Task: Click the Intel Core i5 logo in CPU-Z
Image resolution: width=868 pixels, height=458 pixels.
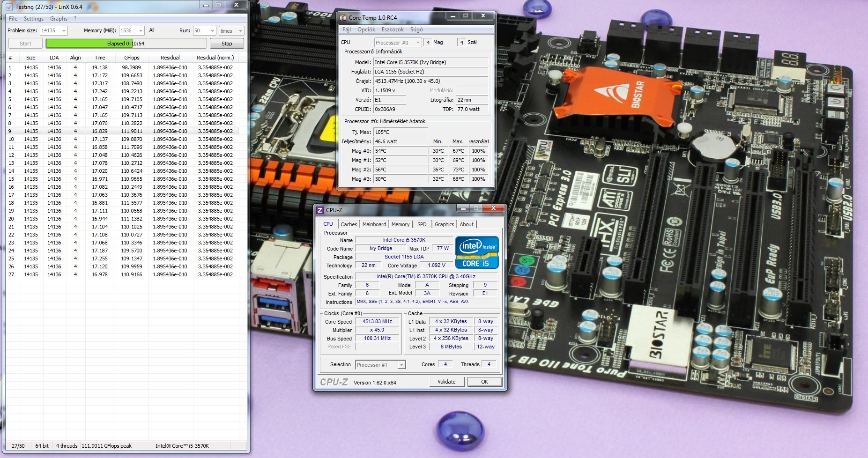Action: 477,252
